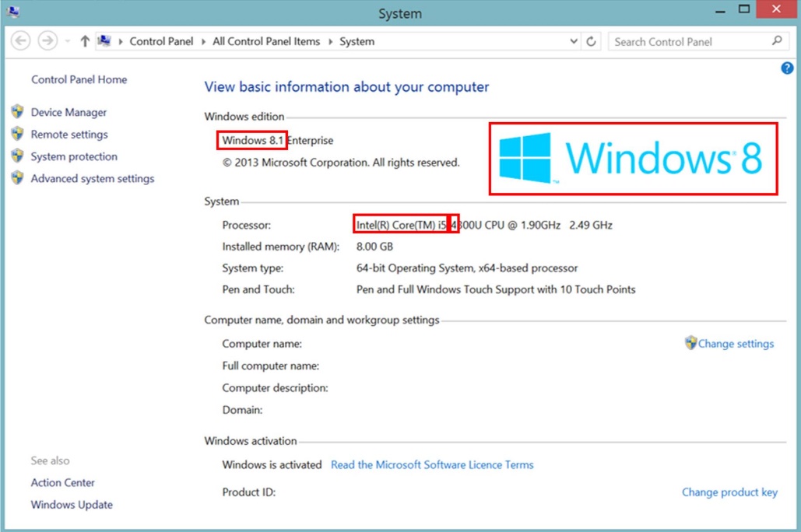Click Change product key link

click(x=729, y=492)
